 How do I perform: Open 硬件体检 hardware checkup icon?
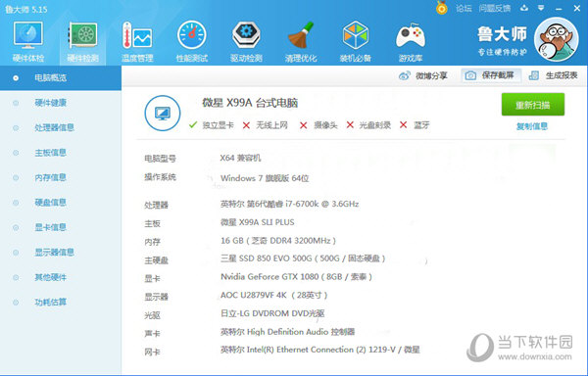point(28,41)
